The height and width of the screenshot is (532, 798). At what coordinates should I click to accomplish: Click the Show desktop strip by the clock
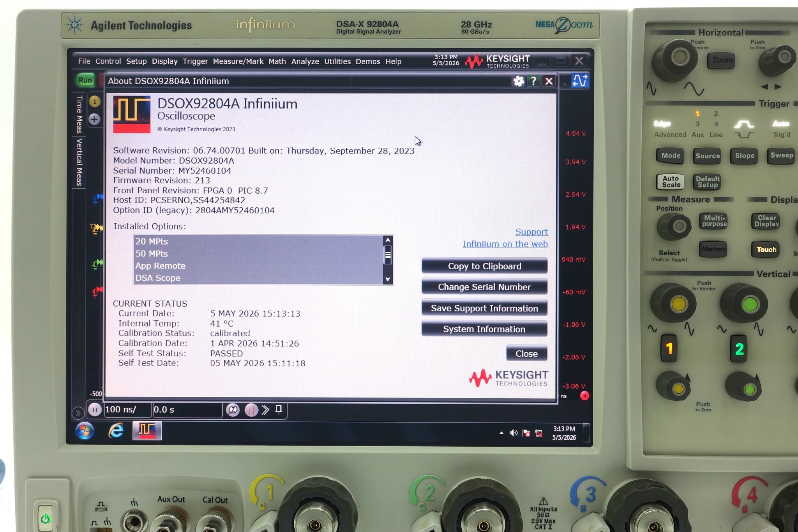click(586, 433)
